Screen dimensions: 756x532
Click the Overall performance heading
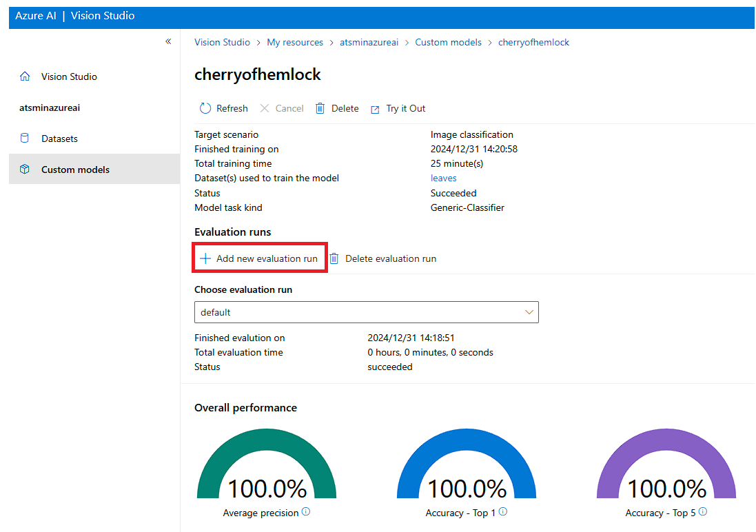pos(245,407)
